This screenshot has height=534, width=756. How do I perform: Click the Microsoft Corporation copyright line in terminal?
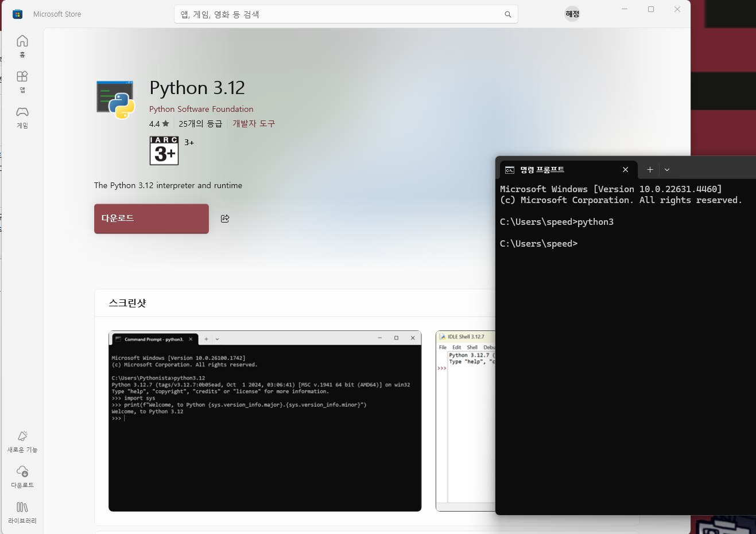(621, 200)
